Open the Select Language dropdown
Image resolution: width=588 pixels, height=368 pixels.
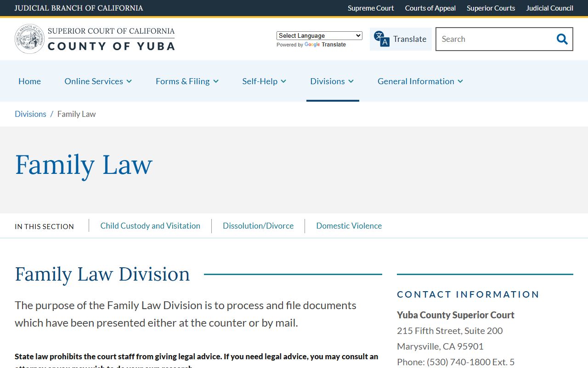319,35
